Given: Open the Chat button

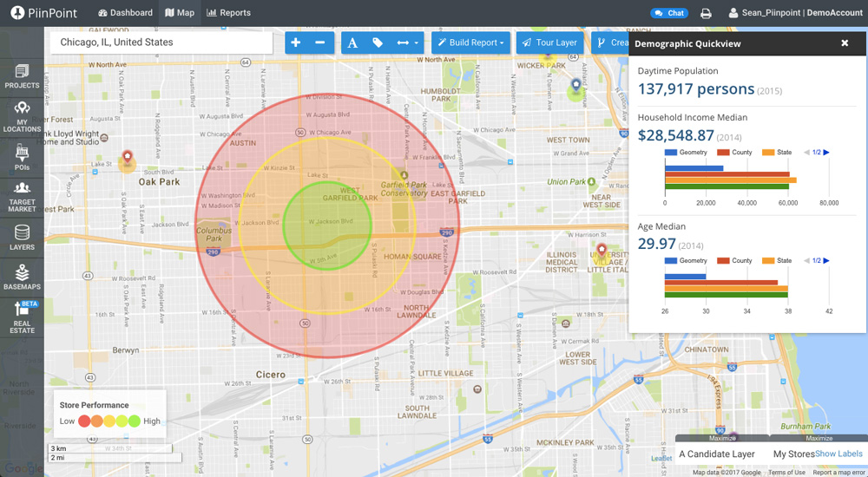Looking at the screenshot, I should click(x=669, y=13).
